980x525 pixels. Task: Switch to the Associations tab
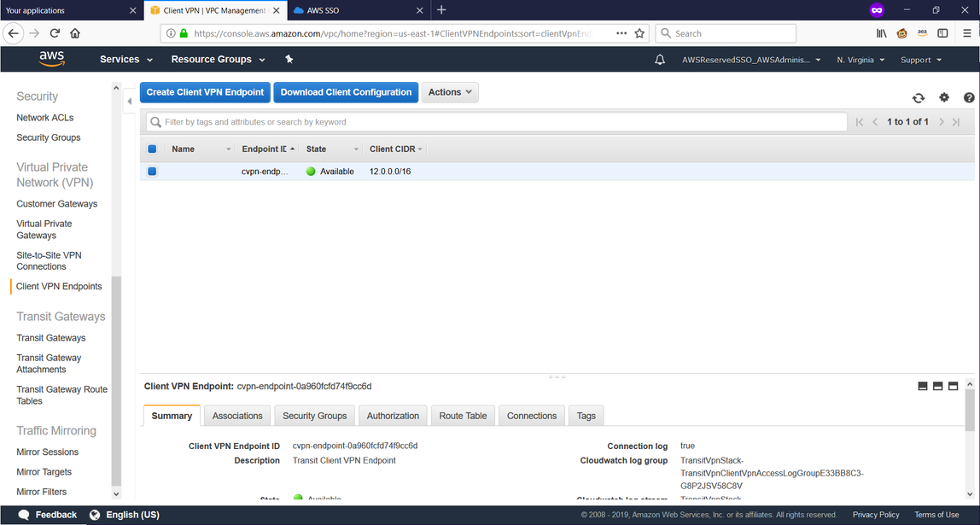click(x=237, y=416)
